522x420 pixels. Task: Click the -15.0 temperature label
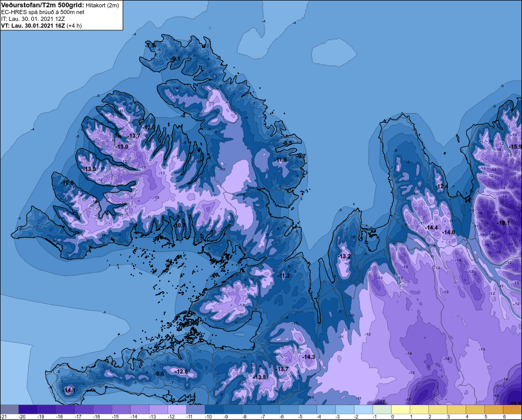tap(122, 147)
